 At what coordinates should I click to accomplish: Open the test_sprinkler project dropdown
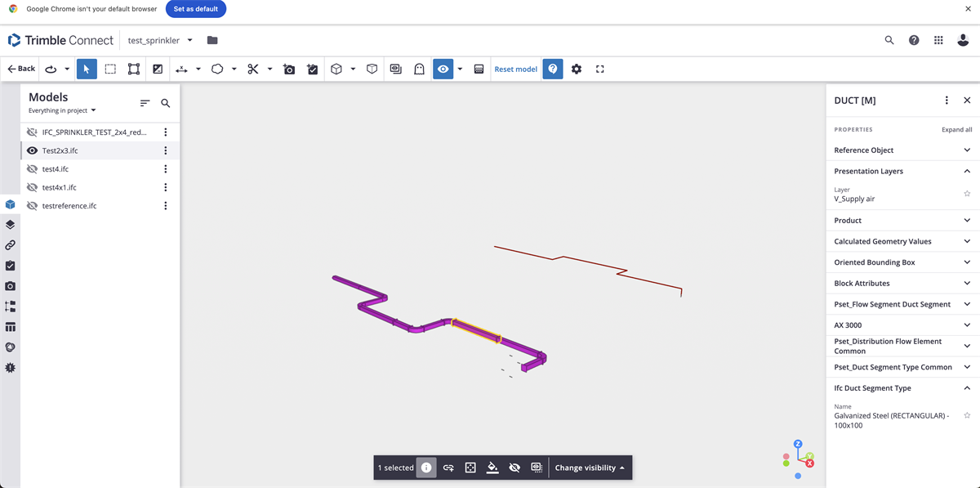click(x=189, y=39)
